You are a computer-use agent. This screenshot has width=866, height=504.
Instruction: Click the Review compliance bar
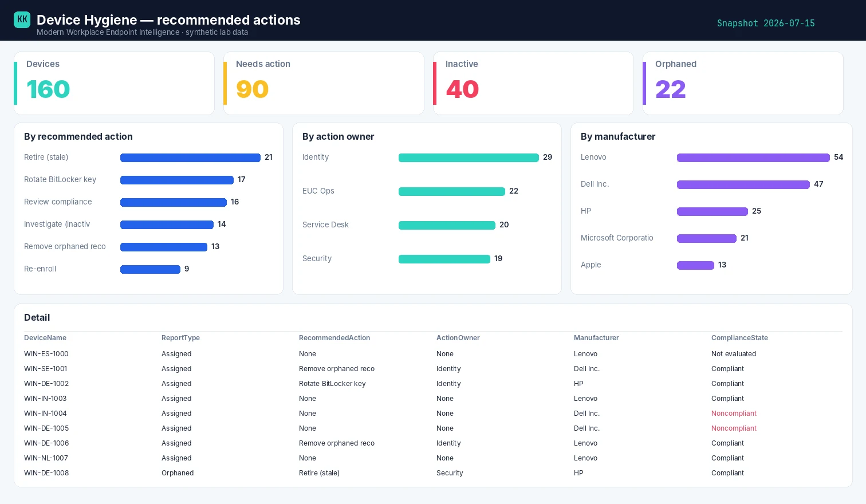[x=174, y=202]
